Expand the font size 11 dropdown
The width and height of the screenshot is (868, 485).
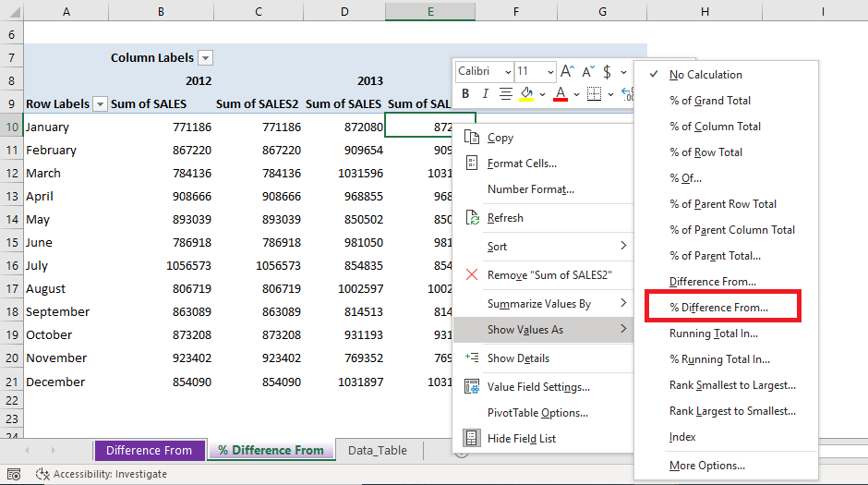click(x=550, y=71)
